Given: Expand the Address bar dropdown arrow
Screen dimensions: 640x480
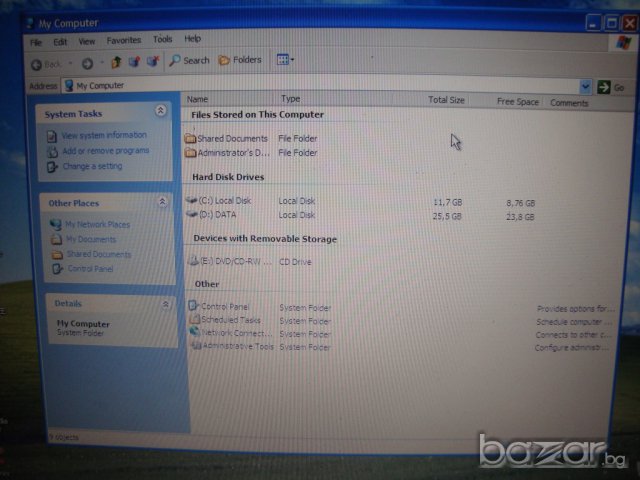Looking at the screenshot, I should click(x=585, y=87).
